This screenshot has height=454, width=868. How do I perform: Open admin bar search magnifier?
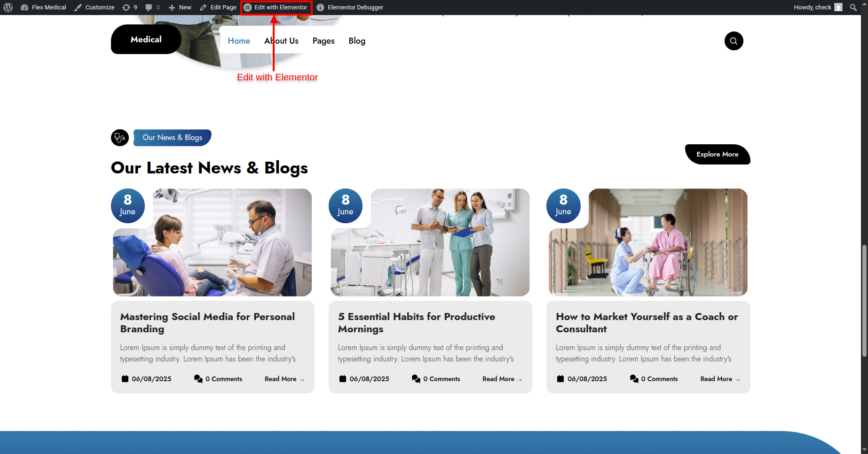click(x=853, y=8)
